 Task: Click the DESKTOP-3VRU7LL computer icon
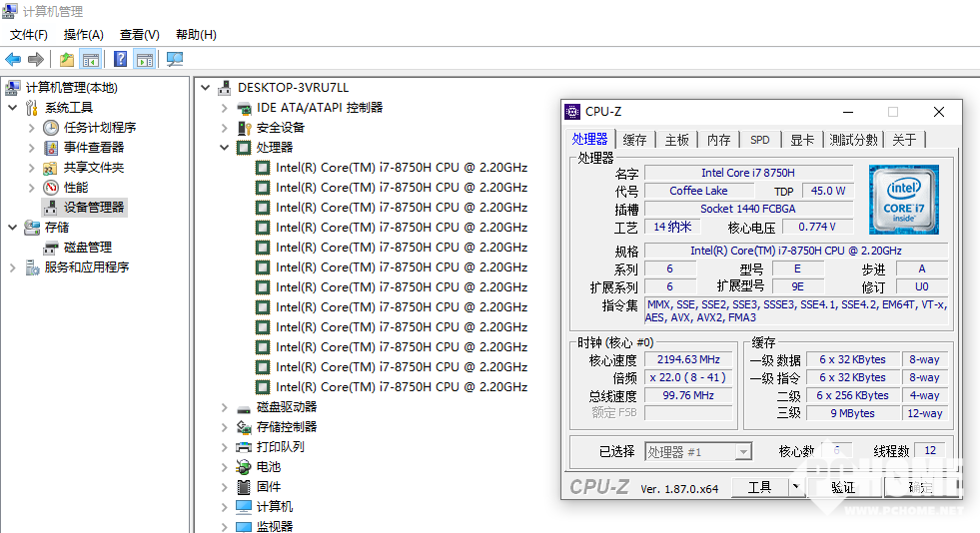225,88
